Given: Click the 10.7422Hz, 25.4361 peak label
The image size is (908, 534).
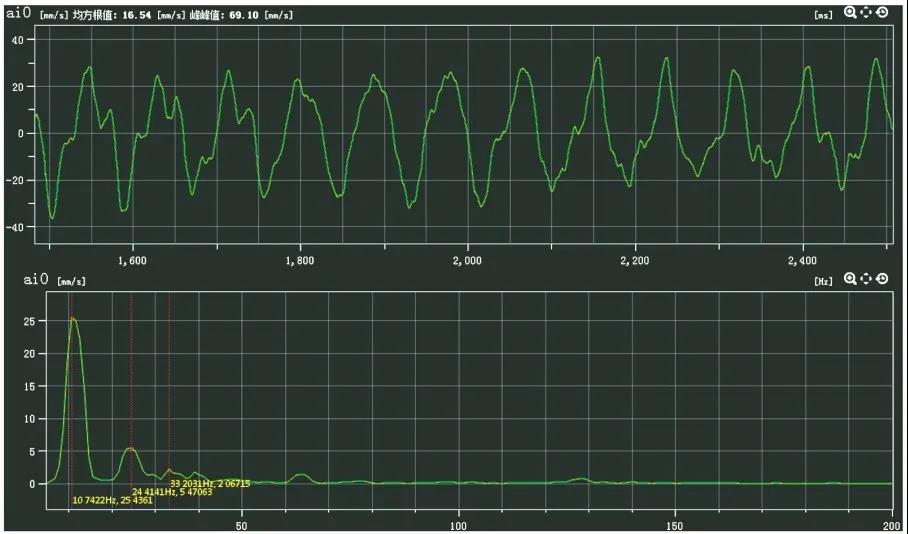Looking at the screenshot, I should [x=112, y=500].
